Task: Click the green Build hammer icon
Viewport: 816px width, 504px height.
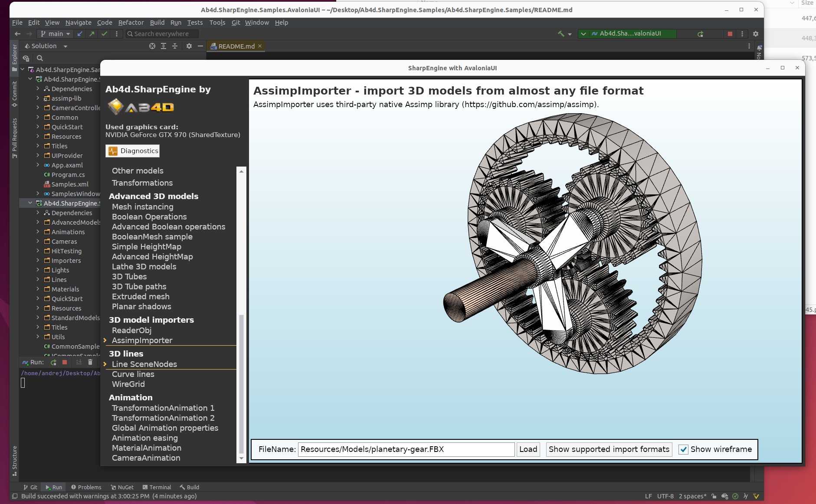Action: coord(561,34)
